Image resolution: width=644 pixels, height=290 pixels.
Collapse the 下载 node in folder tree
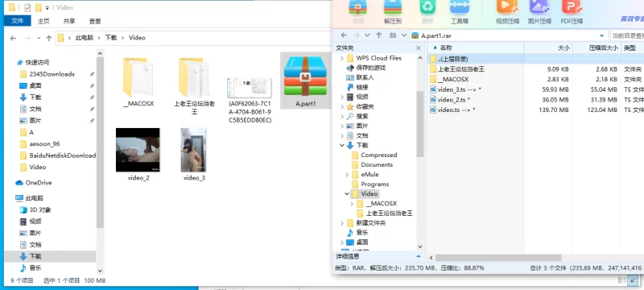tap(342, 146)
